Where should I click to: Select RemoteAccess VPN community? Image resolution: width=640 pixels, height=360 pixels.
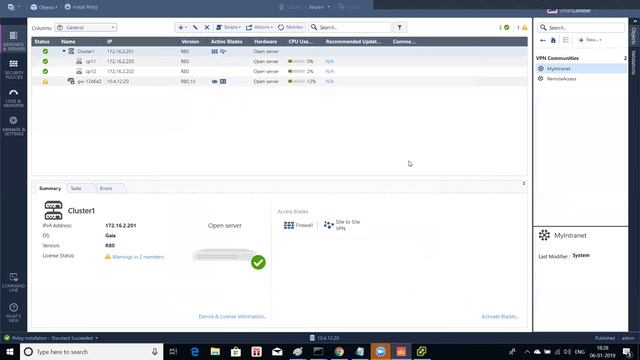pos(581,78)
